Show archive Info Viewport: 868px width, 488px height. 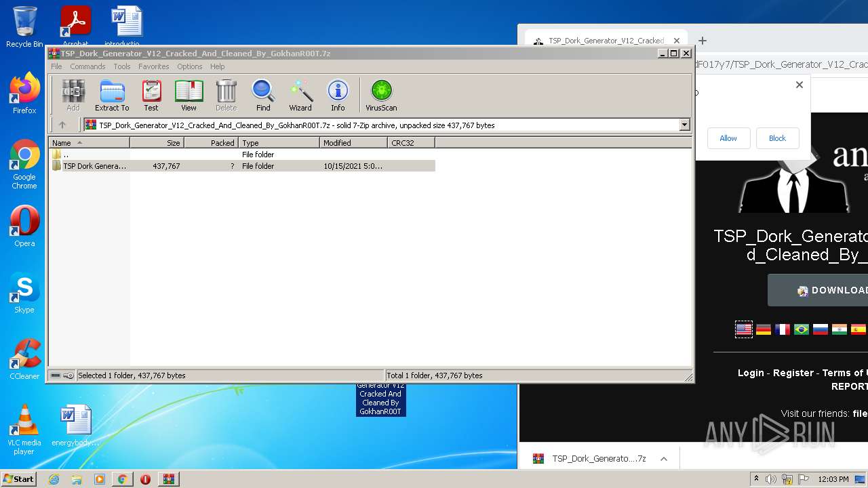pos(338,95)
